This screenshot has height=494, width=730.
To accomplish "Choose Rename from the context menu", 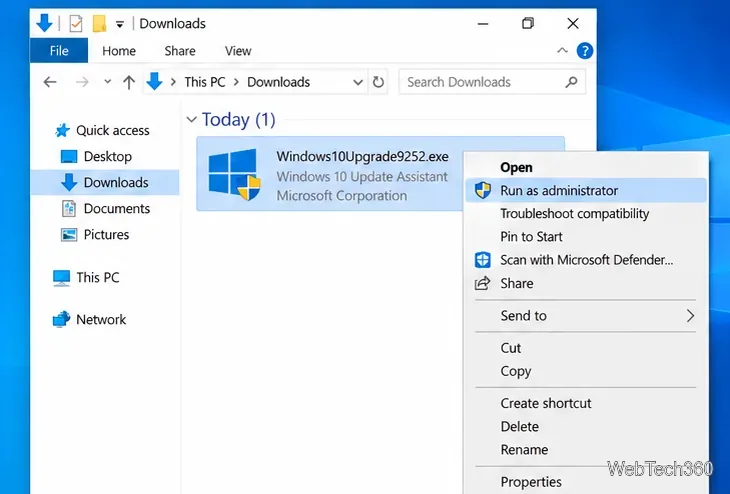I will coord(586,450).
